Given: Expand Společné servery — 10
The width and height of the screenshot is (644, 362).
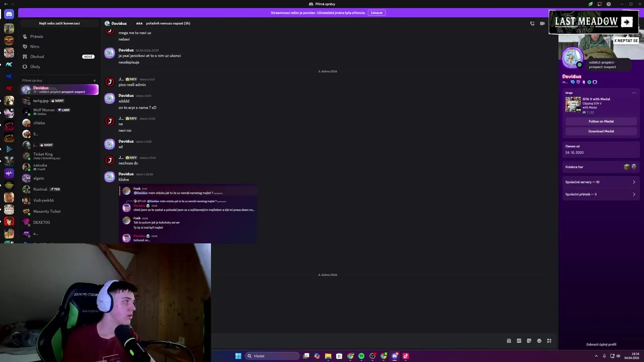Looking at the screenshot, I should pyautogui.click(x=601, y=182).
